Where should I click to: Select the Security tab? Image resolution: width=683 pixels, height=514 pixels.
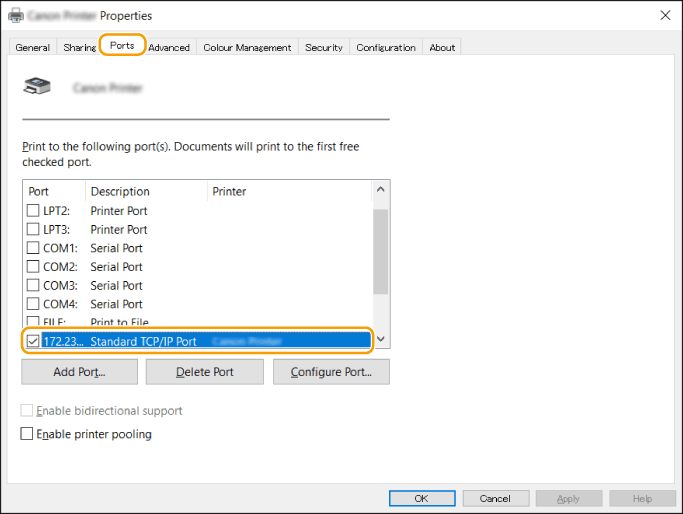click(324, 47)
